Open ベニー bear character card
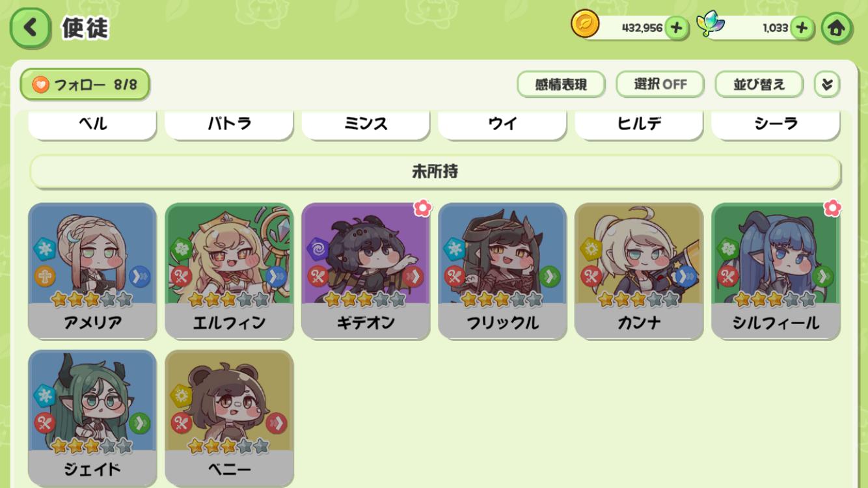The width and height of the screenshot is (868, 488). [x=229, y=418]
